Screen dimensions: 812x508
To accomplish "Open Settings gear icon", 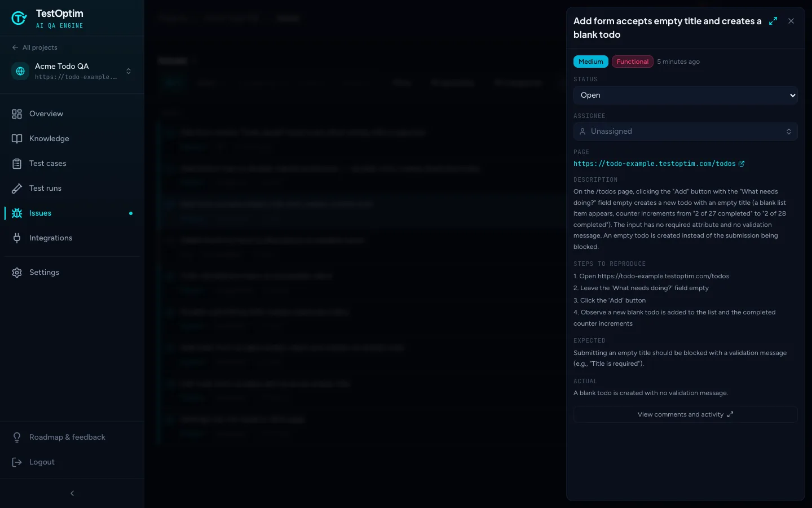I will 17,272.
